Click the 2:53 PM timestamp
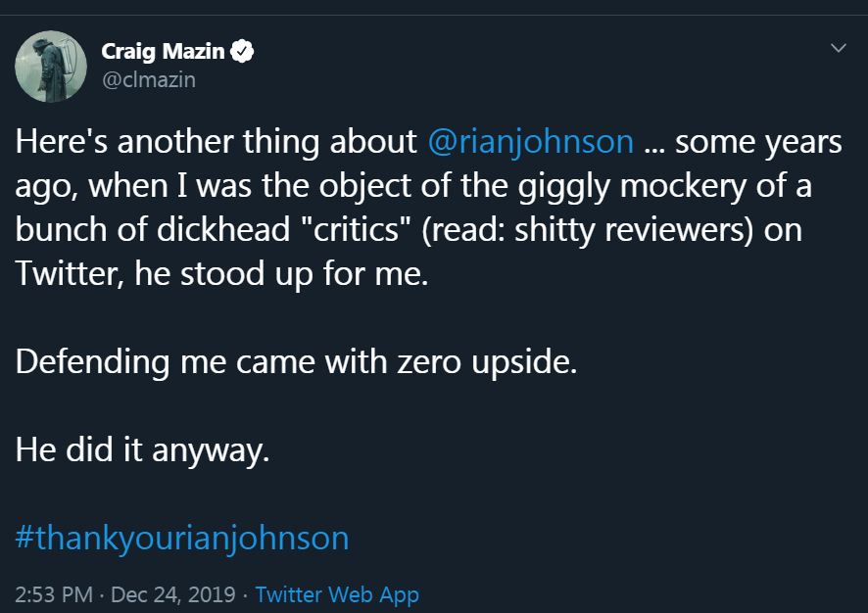Screen dimensions: 868x613 [54, 594]
